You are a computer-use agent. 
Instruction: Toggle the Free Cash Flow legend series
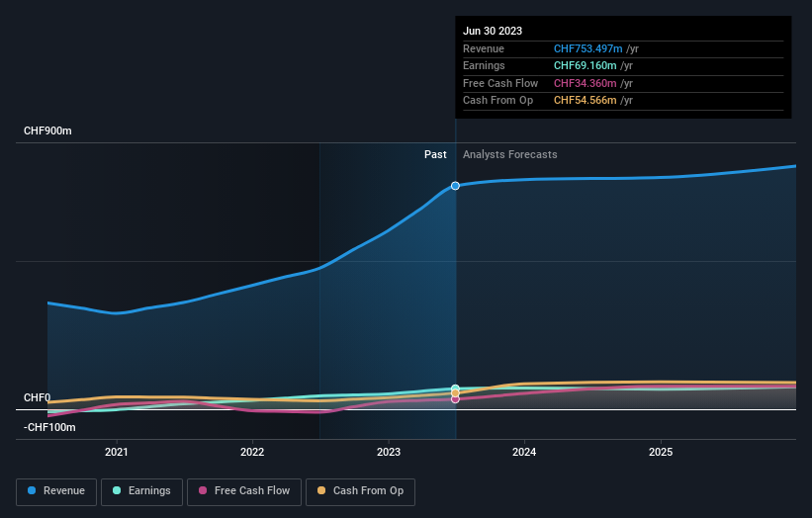click(x=244, y=491)
